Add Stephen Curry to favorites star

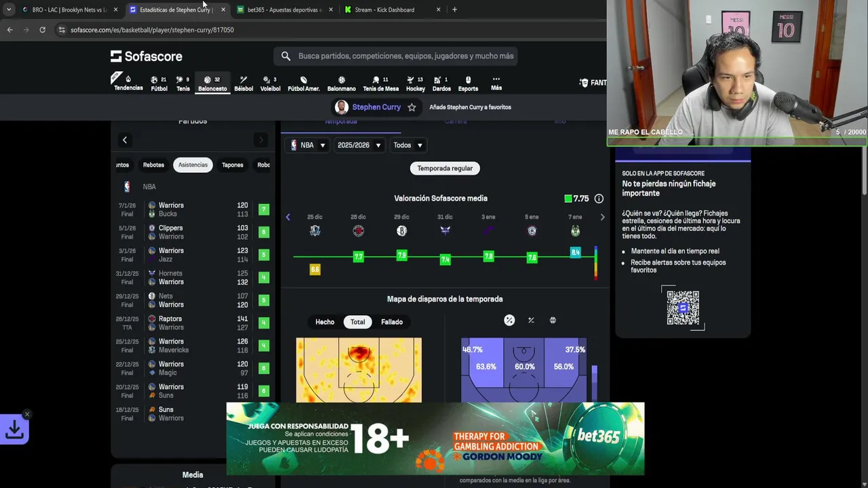click(412, 107)
